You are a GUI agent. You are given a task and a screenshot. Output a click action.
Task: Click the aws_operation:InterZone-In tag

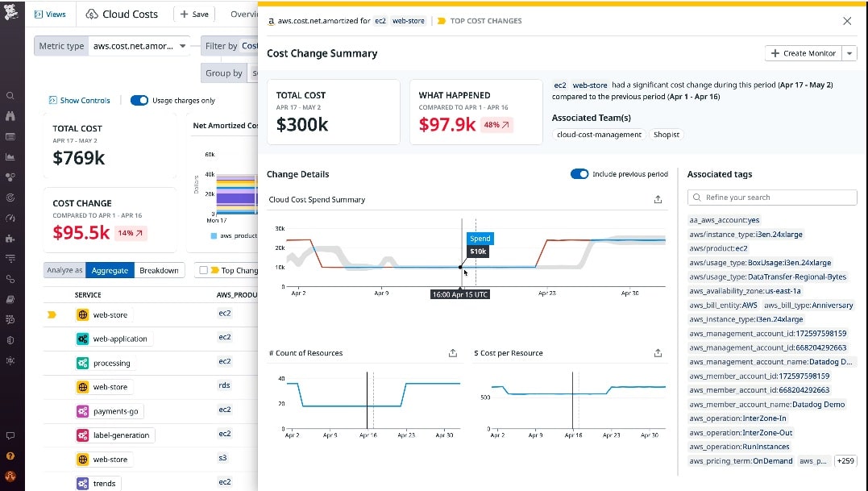point(737,418)
